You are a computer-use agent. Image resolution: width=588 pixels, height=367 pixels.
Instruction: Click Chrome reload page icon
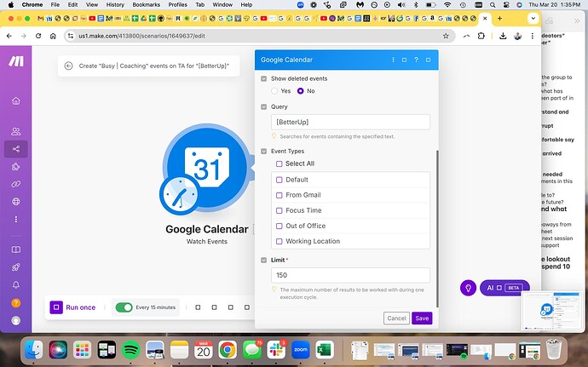click(38, 36)
